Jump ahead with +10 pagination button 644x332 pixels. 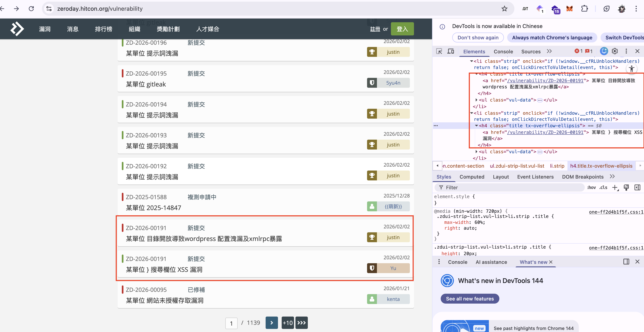pos(287,323)
